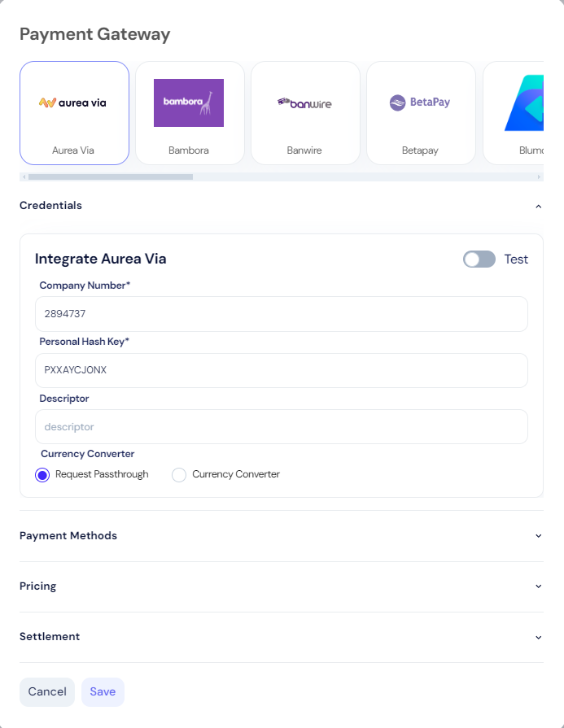Select the BetaPay gateway logo

coord(420,103)
